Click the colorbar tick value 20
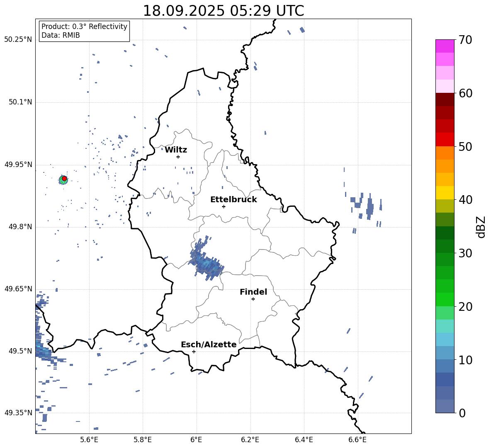This screenshot has height=448, width=491. coord(465,306)
